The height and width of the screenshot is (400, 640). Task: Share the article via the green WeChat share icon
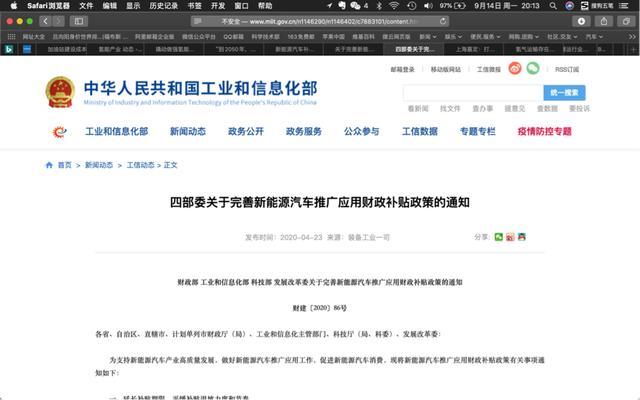click(498, 237)
